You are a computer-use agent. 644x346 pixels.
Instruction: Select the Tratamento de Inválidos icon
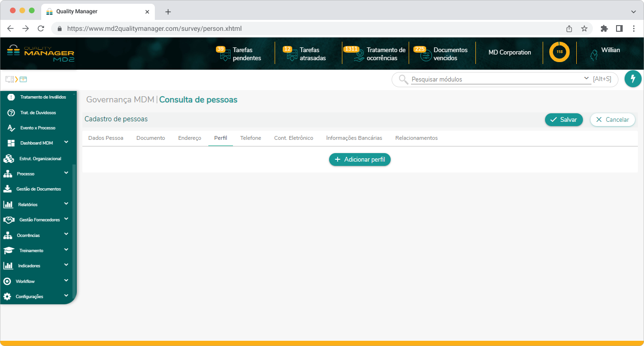click(10, 97)
